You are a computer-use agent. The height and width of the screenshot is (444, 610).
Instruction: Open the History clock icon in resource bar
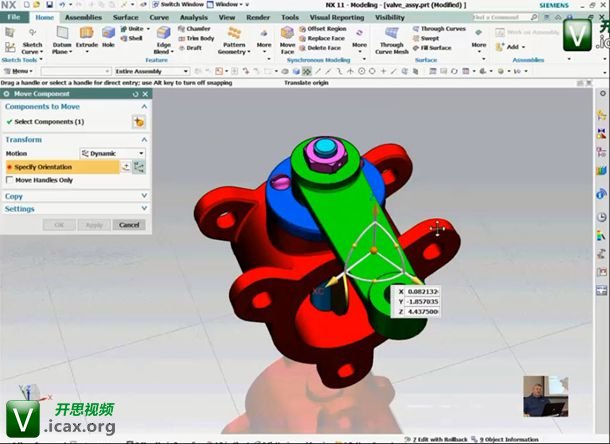click(x=601, y=217)
